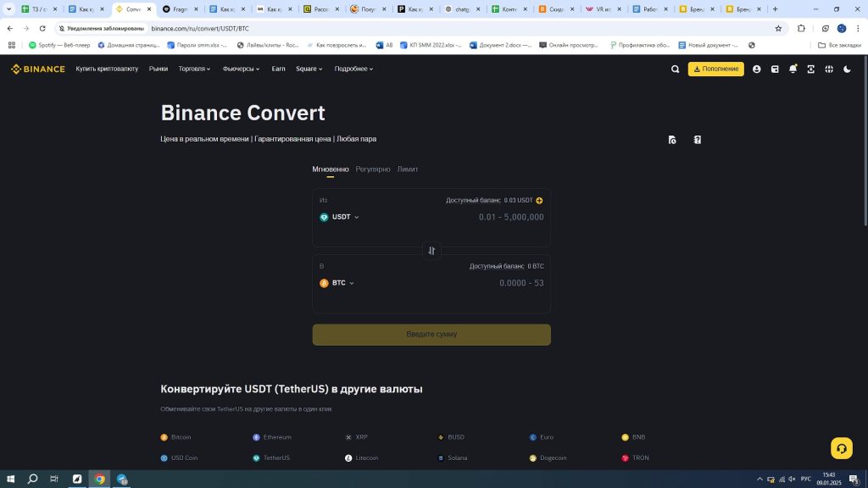868x488 pixels.
Task: Switch to the Лимит tab
Action: pos(408,169)
